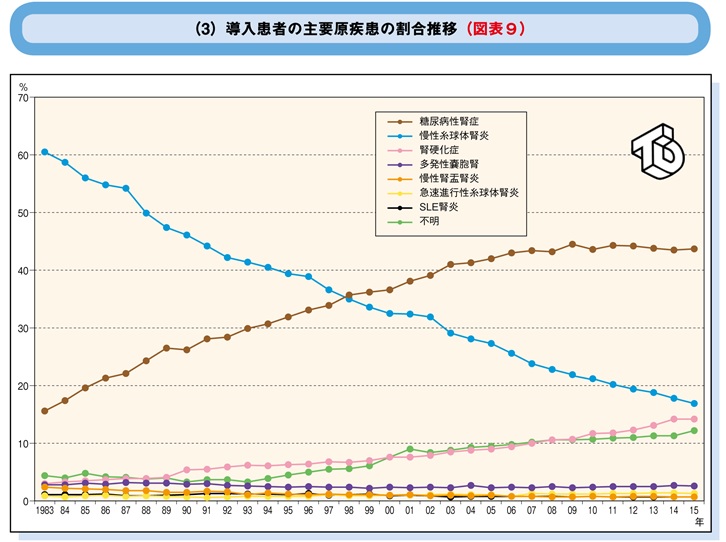Click the 70 label on y-axis
The width and height of the screenshot is (726, 542).
[24, 98]
